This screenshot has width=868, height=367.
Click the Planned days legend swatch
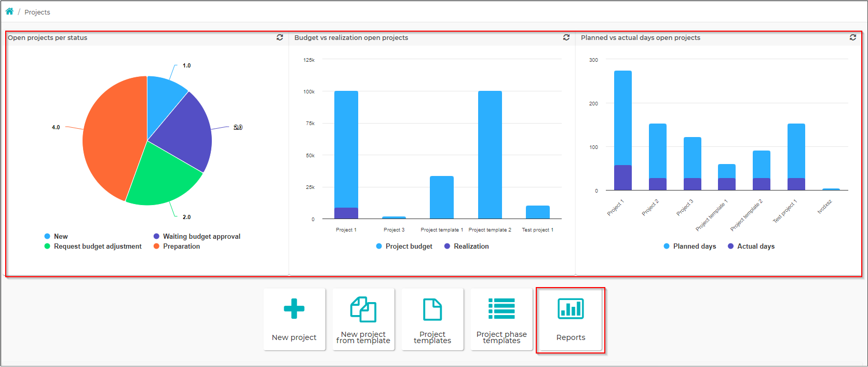(x=667, y=246)
